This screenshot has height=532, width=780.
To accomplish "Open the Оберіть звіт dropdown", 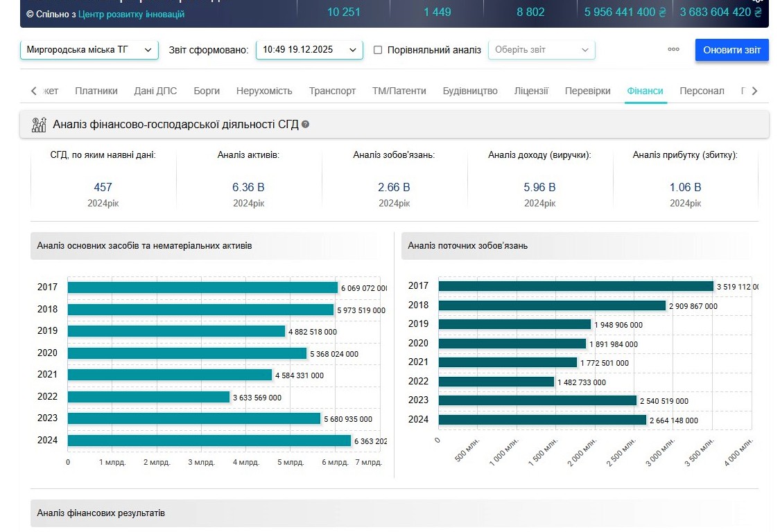I will coord(541,50).
